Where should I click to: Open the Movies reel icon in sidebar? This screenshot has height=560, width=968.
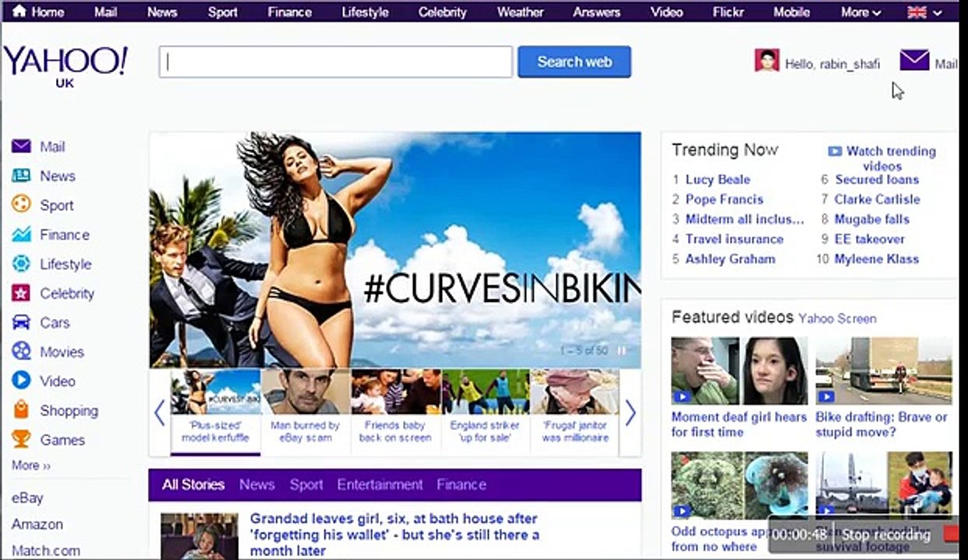[21, 352]
